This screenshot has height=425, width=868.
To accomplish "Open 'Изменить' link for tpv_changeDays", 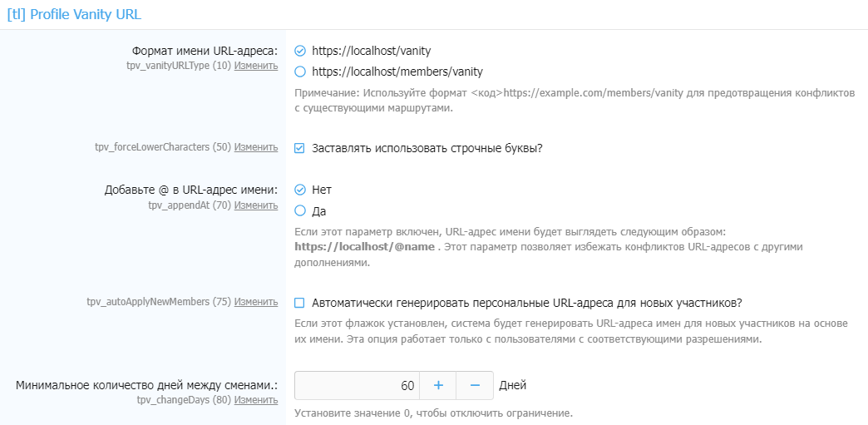I will pyautogui.click(x=256, y=400).
